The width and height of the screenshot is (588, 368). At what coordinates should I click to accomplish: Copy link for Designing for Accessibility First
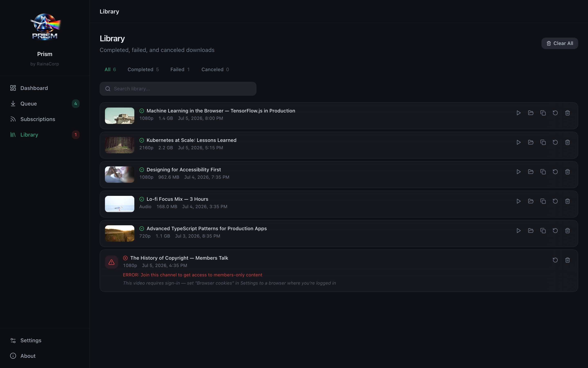point(543,172)
